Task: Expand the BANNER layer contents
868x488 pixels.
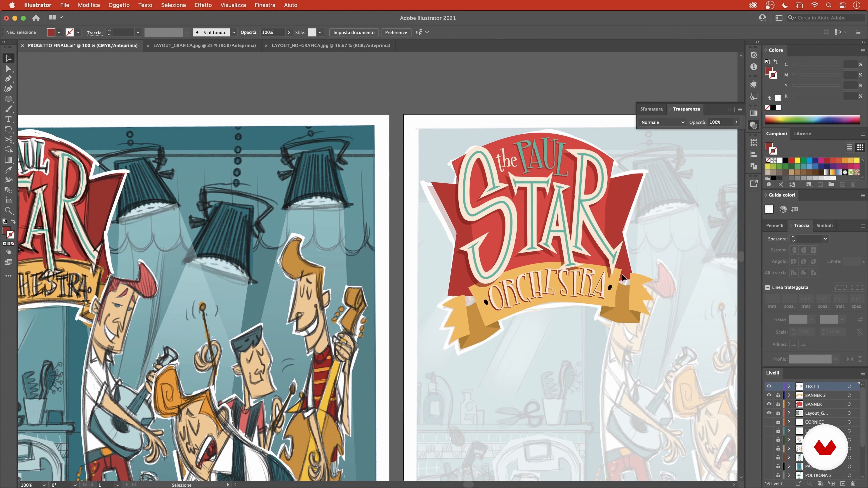Action: click(789, 404)
